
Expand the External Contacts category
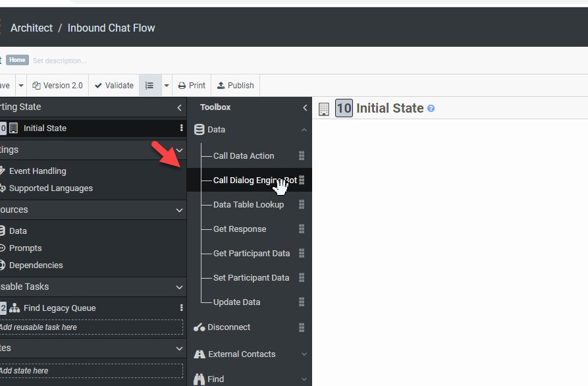[304, 354]
